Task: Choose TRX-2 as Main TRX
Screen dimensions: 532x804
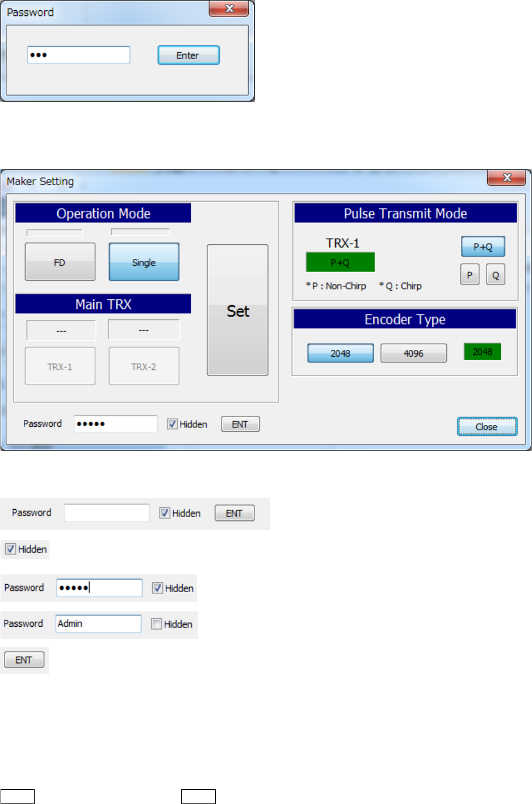Action: pyautogui.click(x=144, y=366)
